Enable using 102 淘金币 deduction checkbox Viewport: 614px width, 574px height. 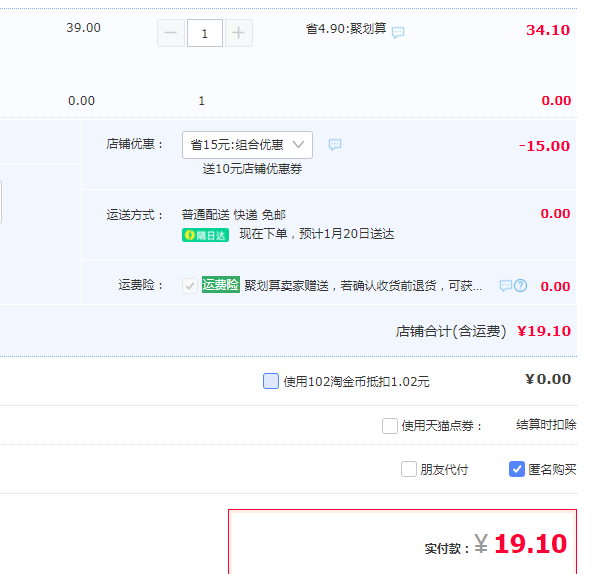(x=271, y=381)
